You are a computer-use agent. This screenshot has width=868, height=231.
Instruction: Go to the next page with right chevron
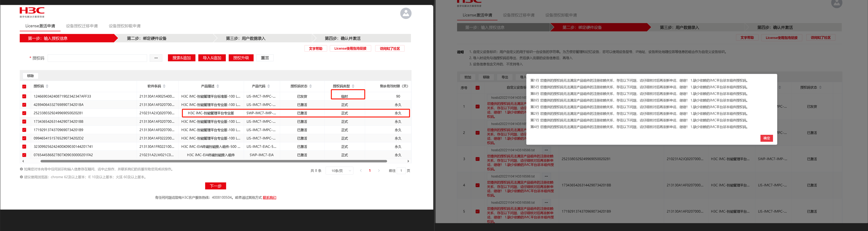point(379,171)
